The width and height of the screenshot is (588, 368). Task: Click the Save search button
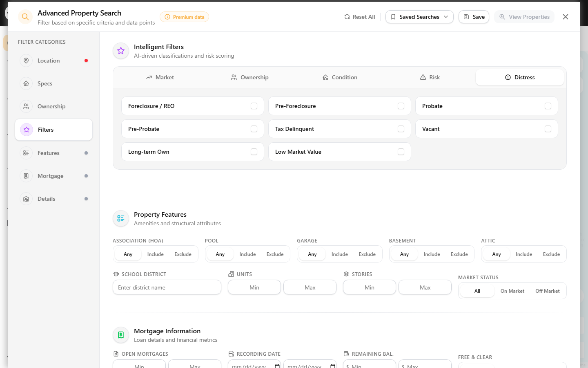click(474, 17)
